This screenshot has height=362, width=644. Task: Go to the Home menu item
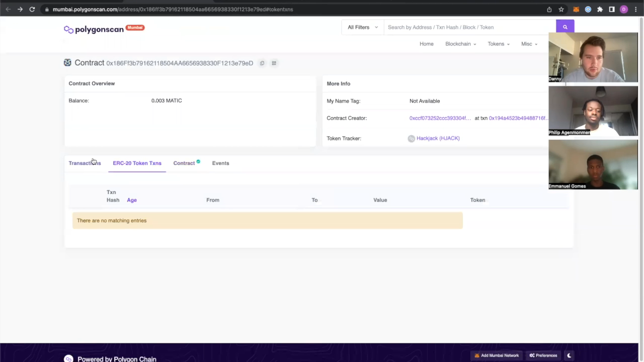427,44
